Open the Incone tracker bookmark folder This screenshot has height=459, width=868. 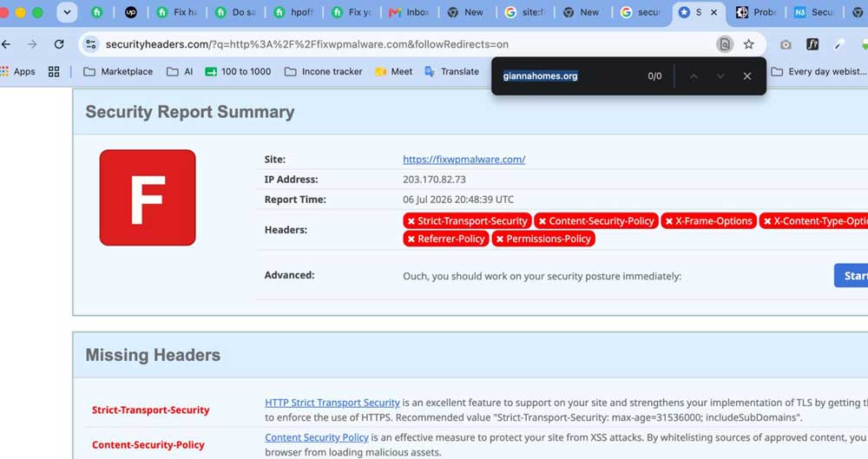324,71
